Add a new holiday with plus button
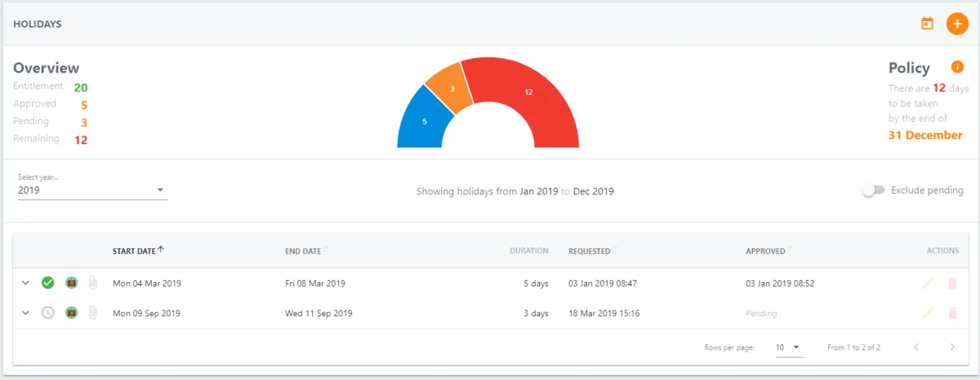Viewport: 980px width, 380px height. tap(957, 24)
